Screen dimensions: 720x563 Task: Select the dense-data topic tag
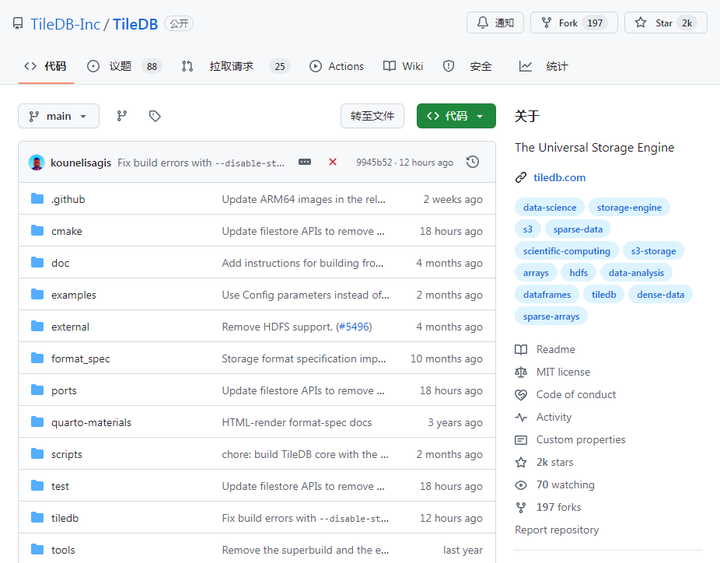pyautogui.click(x=660, y=295)
